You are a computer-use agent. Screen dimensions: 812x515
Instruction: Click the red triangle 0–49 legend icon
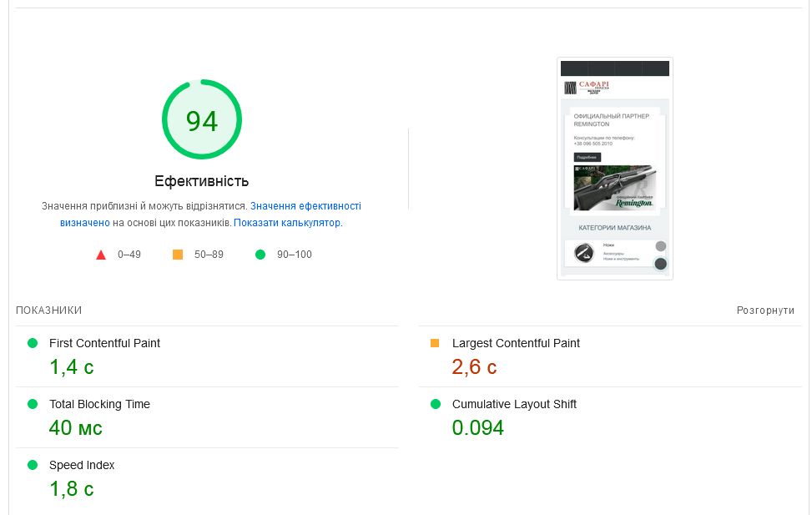point(101,255)
